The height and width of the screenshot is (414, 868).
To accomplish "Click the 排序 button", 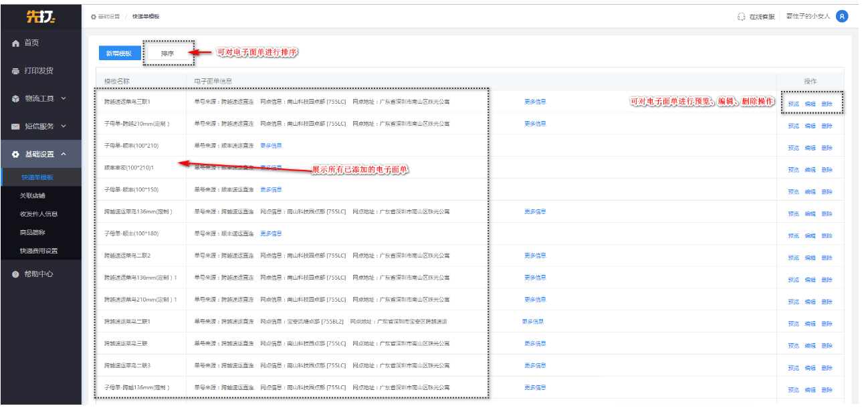I will pyautogui.click(x=168, y=54).
